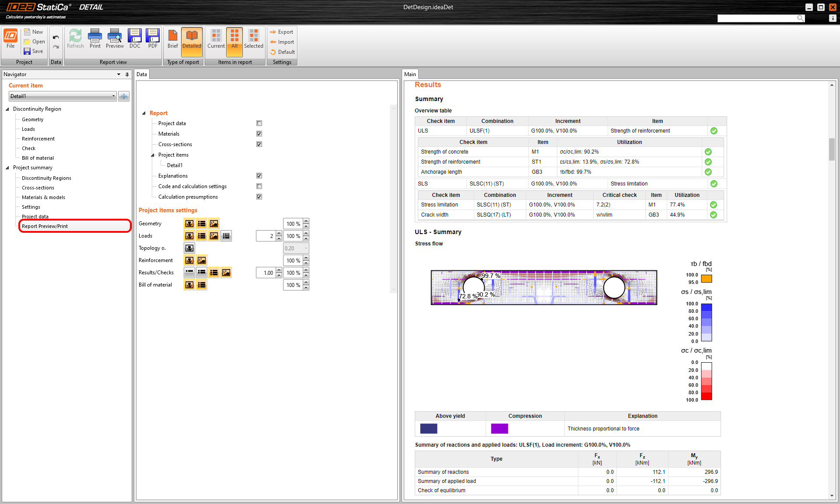Image resolution: width=840 pixels, height=504 pixels.
Task: Click the Undo arrow icon
Action: tap(56, 37)
